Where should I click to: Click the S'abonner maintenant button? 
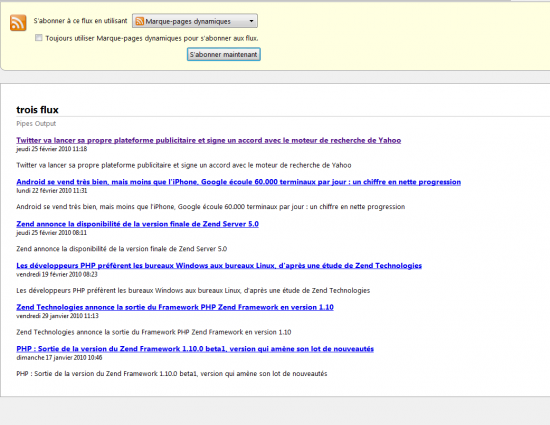(223, 54)
